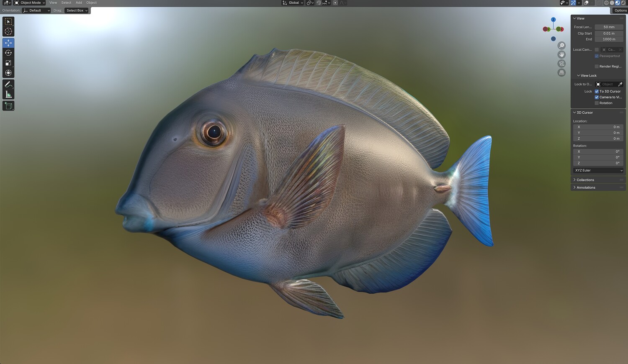This screenshot has height=364, width=628.
Task: Choose the Measure tool
Action: pos(8,95)
